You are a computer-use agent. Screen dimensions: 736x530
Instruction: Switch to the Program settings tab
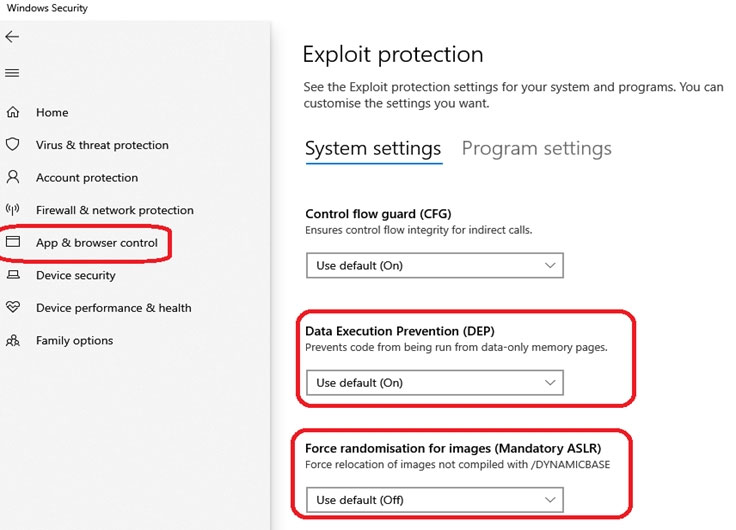click(x=537, y=148)
